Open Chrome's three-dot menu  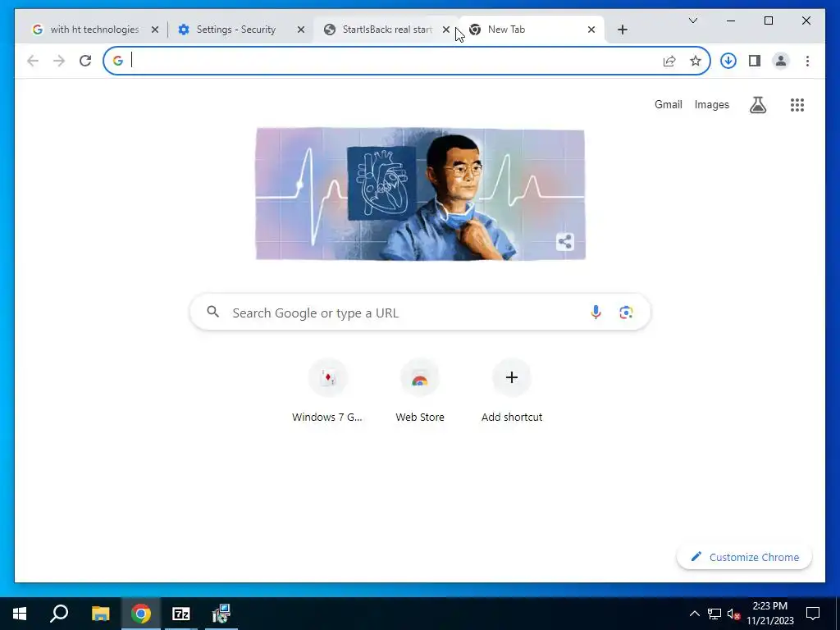coord(807,61)
